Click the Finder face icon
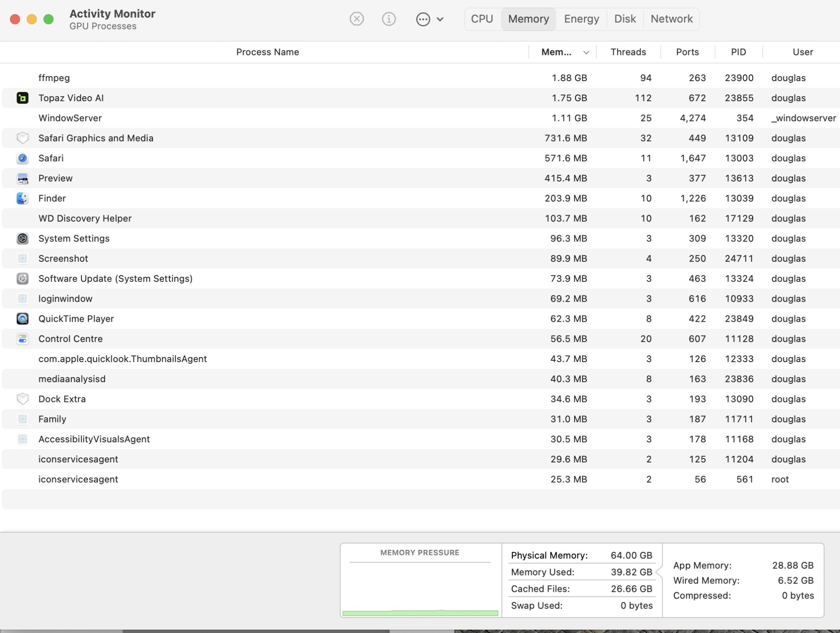 (x=23, y=198)
